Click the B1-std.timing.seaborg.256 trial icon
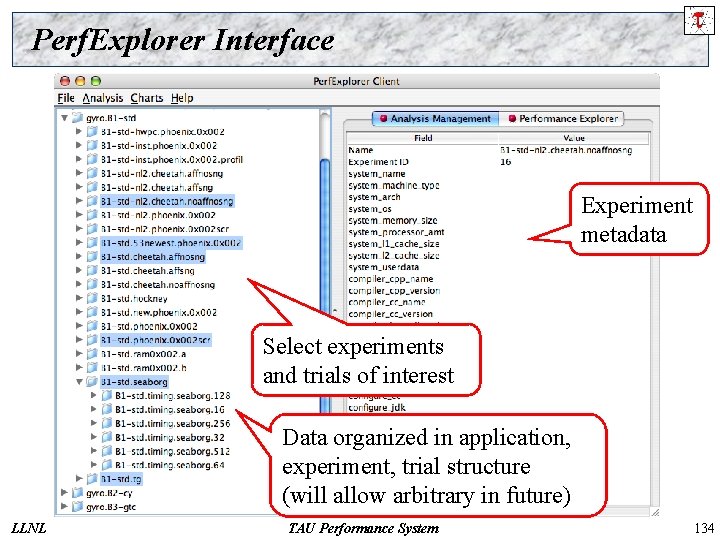720x540 pixels. pos(107,423)
